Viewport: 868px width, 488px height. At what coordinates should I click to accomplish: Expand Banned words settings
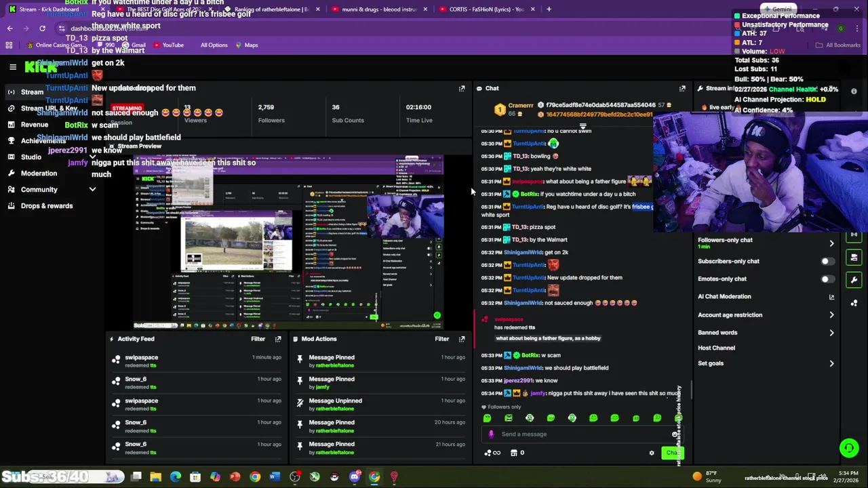(x=831, y=333)
